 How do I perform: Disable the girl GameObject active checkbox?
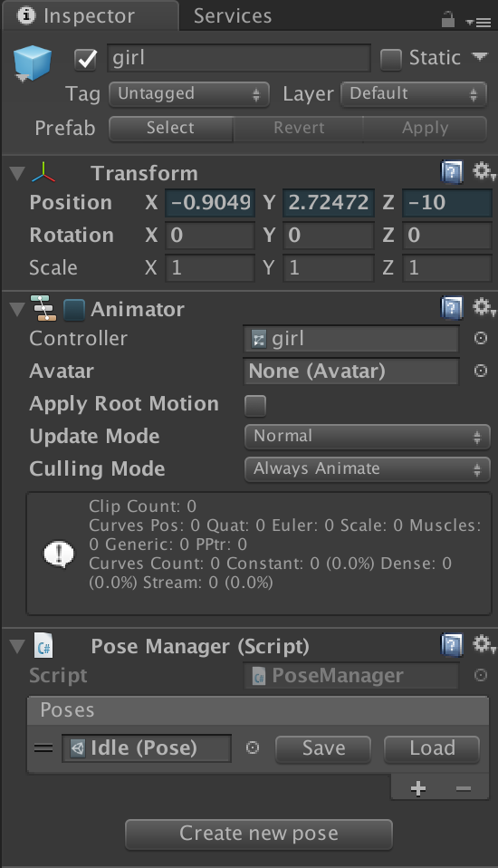pos(86,59)
